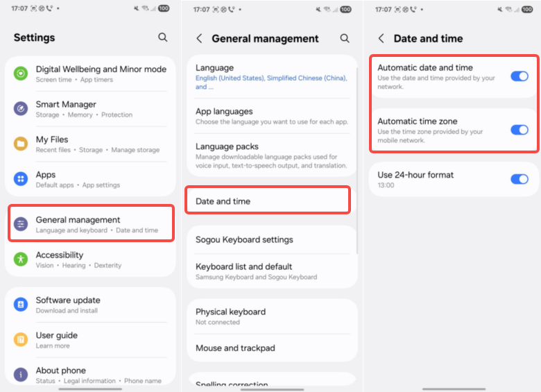The image size is (541, 392).
Task: Go back from the General management screen
Action: [x=199, y=38]
